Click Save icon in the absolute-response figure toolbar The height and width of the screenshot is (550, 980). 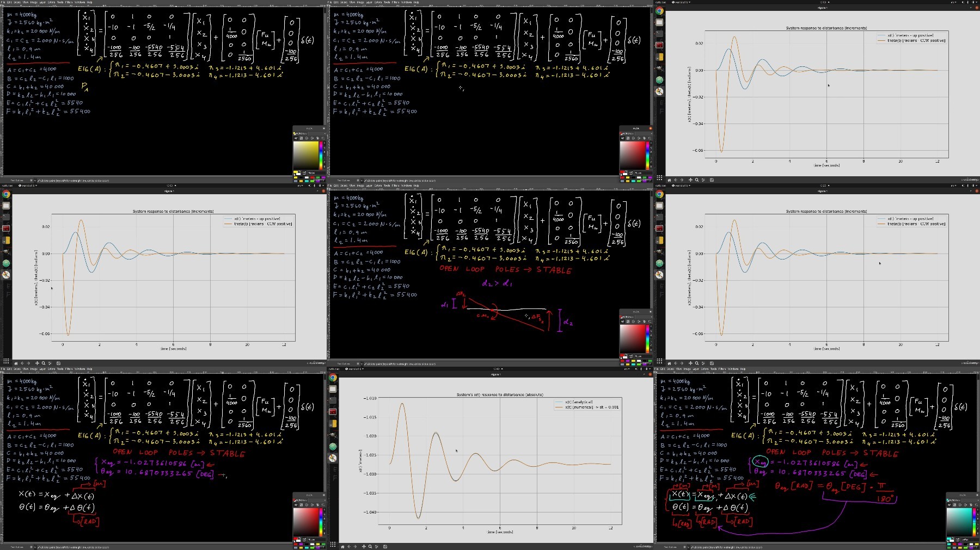click(x=385, y=546)
